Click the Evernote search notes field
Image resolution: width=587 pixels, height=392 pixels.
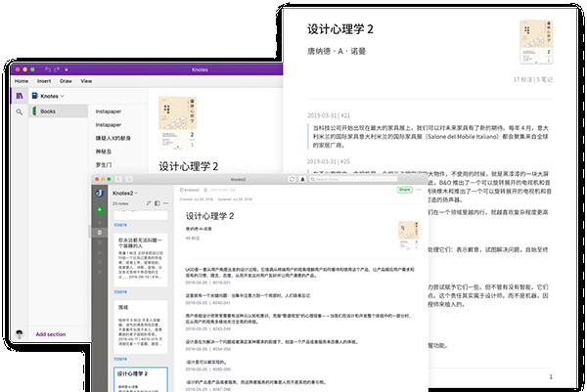coord(353,180)
